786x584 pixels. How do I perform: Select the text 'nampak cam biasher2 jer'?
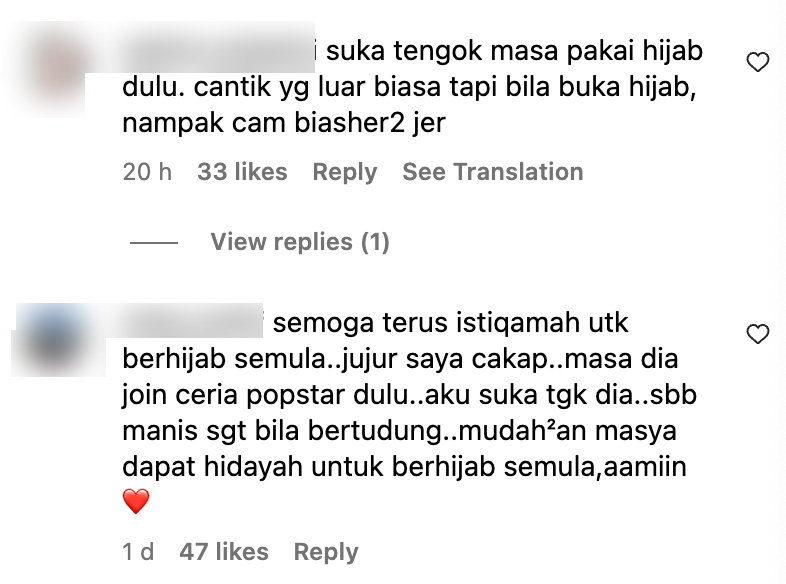(284, 123)
